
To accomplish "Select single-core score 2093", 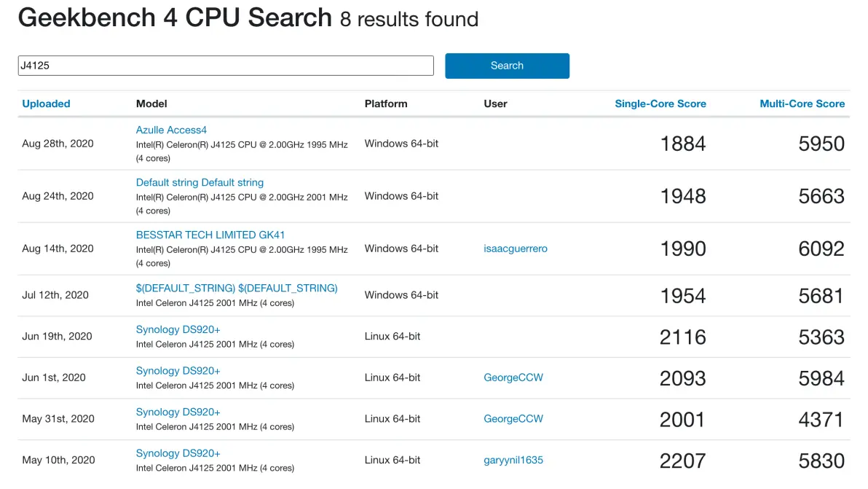I will click(683, 378).
